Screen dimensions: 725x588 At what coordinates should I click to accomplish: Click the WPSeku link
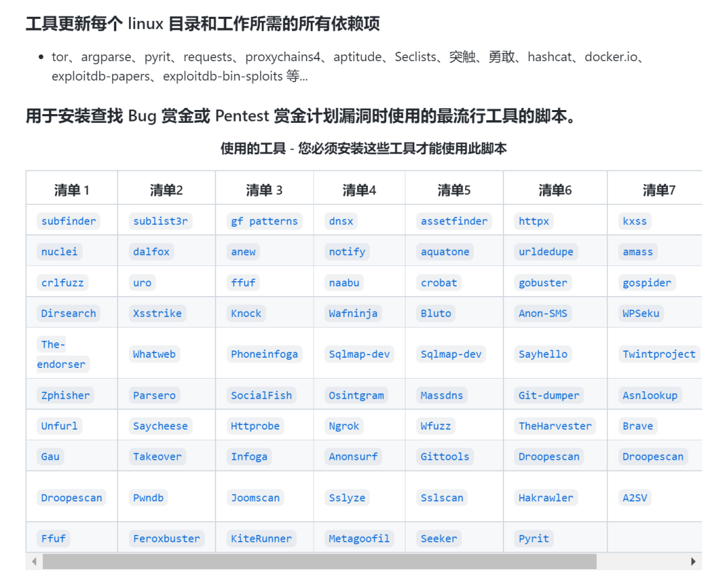[641, 313]
